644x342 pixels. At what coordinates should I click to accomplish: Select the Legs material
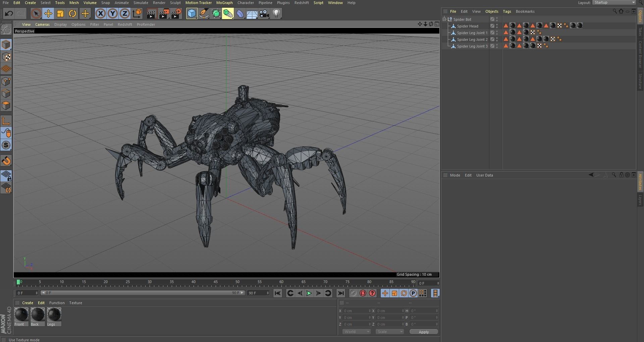tap(54, 317)
